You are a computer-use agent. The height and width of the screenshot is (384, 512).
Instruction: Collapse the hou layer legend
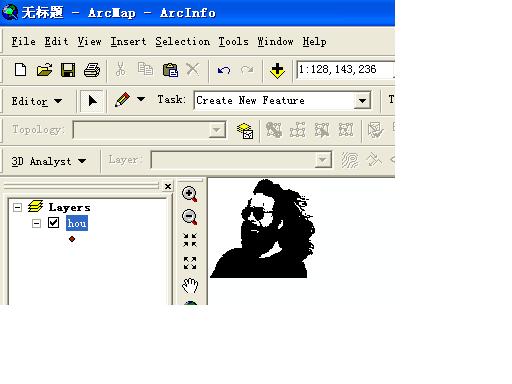coord(36,223)
